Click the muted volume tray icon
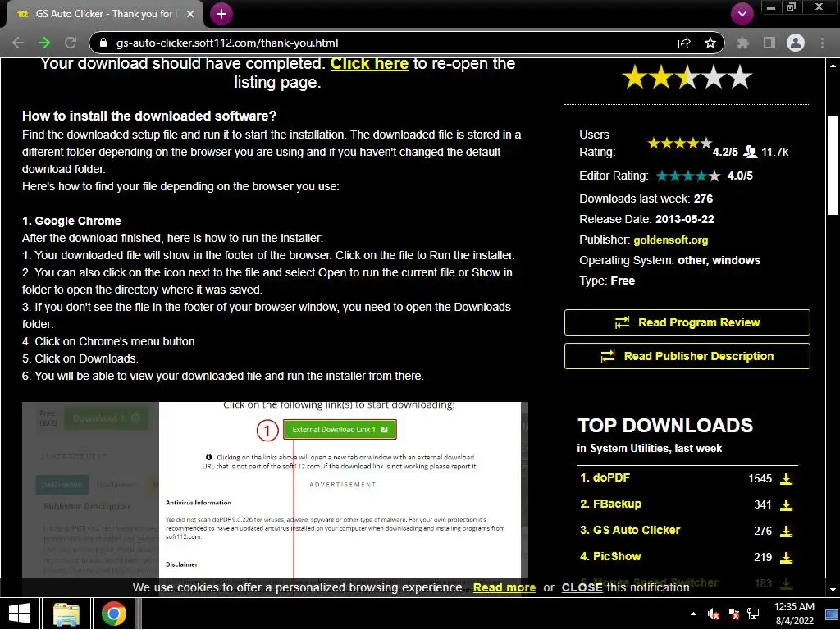 (713, 614)
